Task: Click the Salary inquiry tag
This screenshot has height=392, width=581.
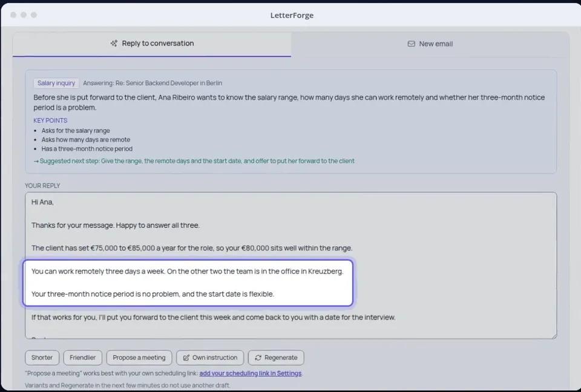Action: [x=56, y=83]
